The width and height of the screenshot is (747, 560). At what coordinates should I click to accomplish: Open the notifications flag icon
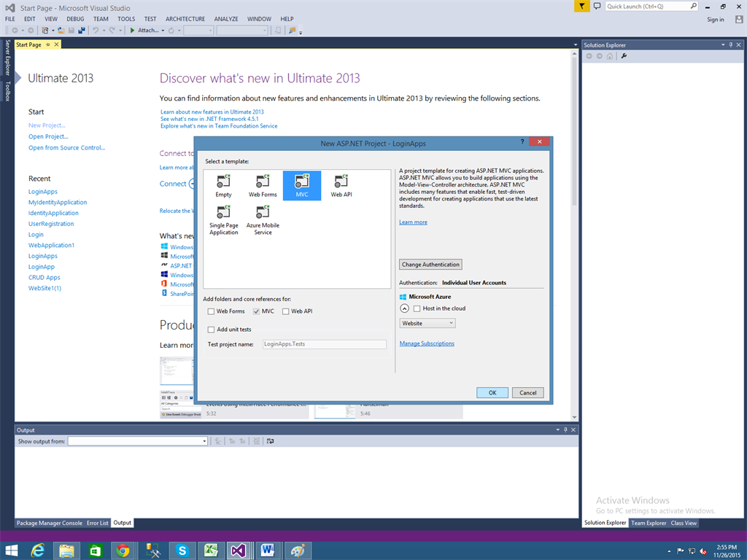pyautogui.click(x=581, y=6)
